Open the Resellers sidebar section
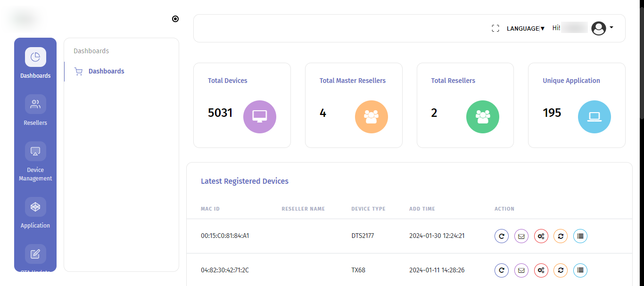The height and width of the screenshot is (286, 644). click(35, 104)
